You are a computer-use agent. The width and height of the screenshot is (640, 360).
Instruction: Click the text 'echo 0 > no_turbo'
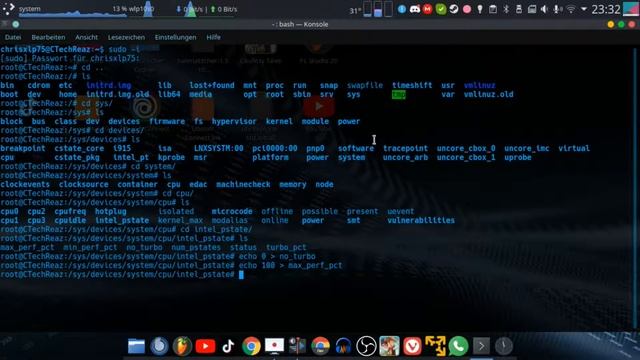point(277,257)
